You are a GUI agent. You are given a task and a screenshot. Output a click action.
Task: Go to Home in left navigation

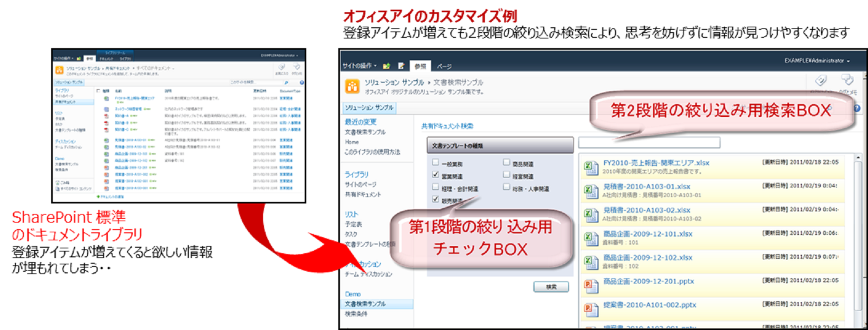[x=352, y=142]
